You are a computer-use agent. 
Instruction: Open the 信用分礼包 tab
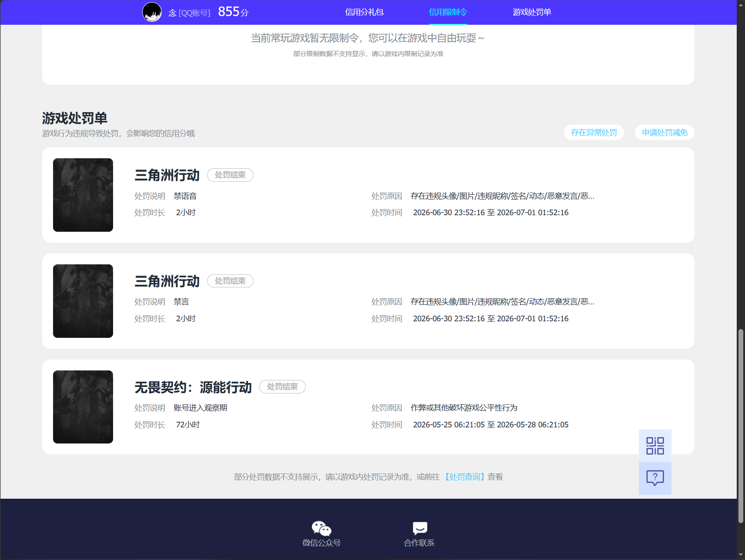coord(364,12)
